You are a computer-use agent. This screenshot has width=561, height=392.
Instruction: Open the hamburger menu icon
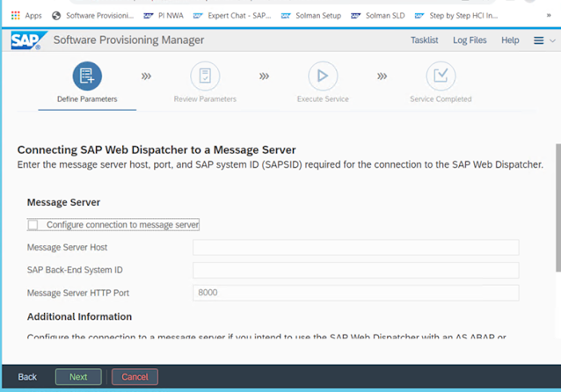point(538,40)
